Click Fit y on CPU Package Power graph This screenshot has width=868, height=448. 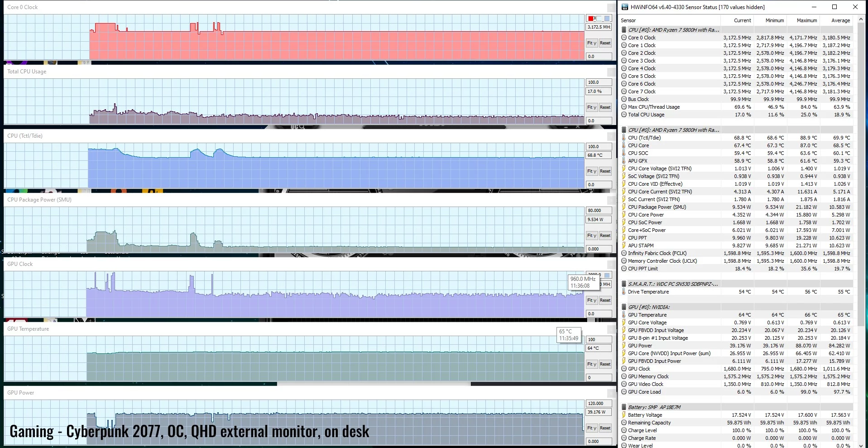click(x=591, y=236)
